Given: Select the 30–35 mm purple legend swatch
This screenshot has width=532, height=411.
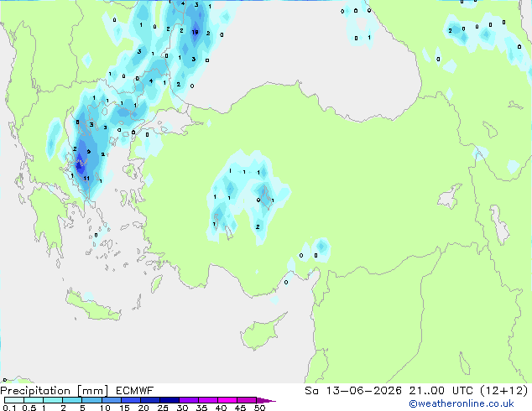Looking at the screenshot, I should point(188,400).
